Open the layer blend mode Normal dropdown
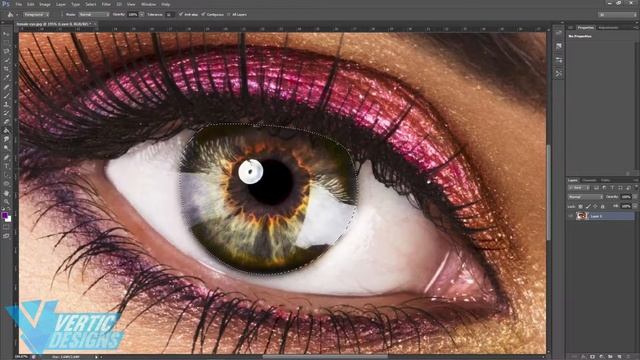 [x=585, y=197]
